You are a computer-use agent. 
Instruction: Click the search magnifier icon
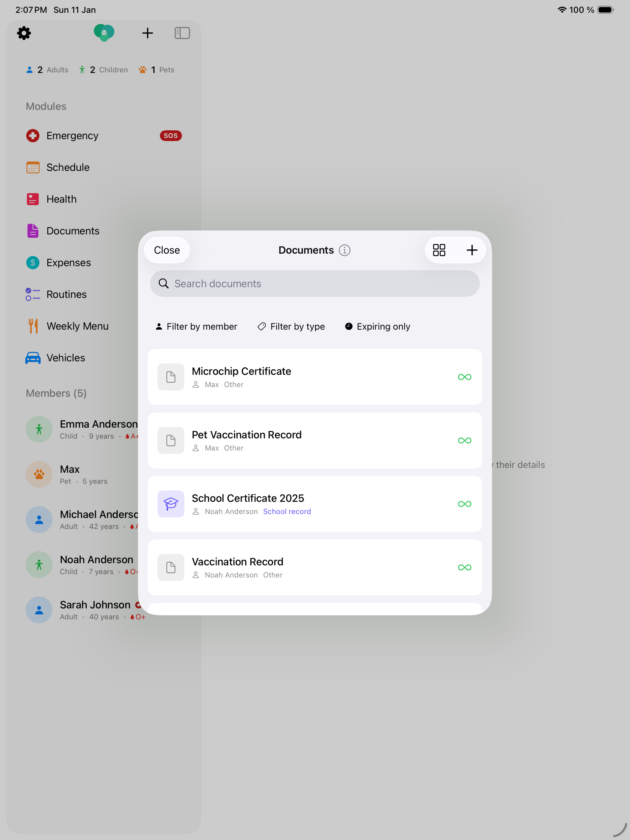pyautogui.click(x=163, y=284)
